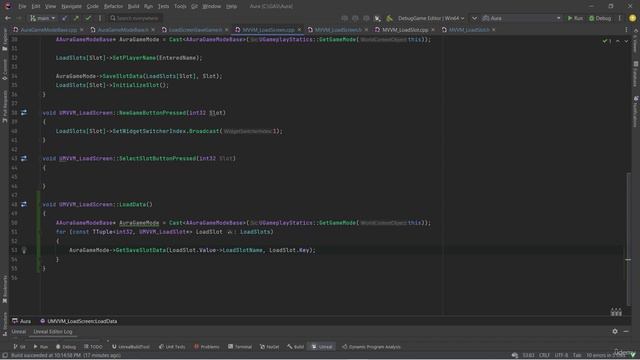The image size is (640, 360).
Task: Hide the Unreal tool window with minimize icon
Action: [x=626, y=331]
